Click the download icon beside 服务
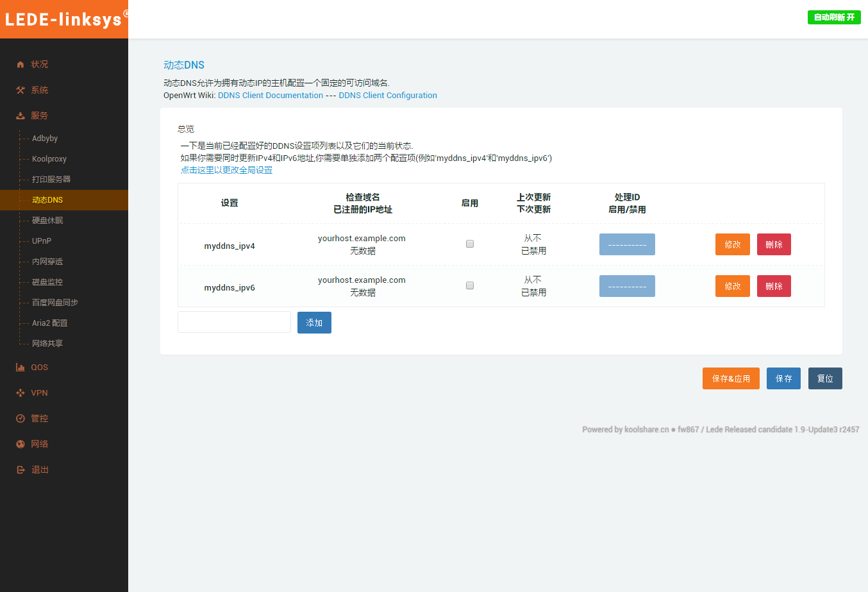Screen dimensions: 868x592 tap(21, 116)
